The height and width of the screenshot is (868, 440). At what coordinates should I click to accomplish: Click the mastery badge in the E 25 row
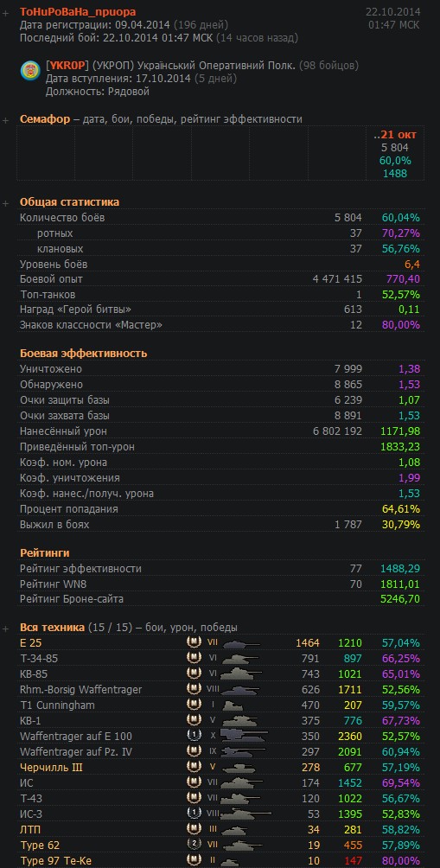click(x=194, y=642)
